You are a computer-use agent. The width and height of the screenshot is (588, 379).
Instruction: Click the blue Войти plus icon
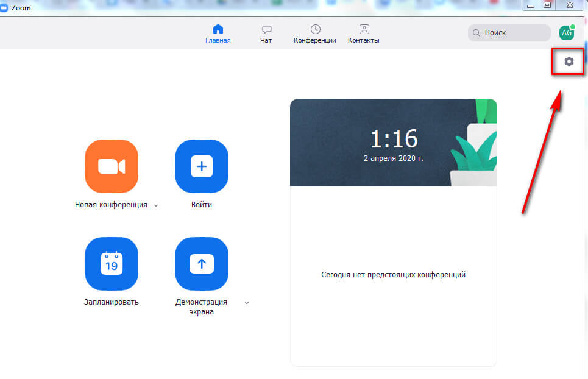point(202,166)
